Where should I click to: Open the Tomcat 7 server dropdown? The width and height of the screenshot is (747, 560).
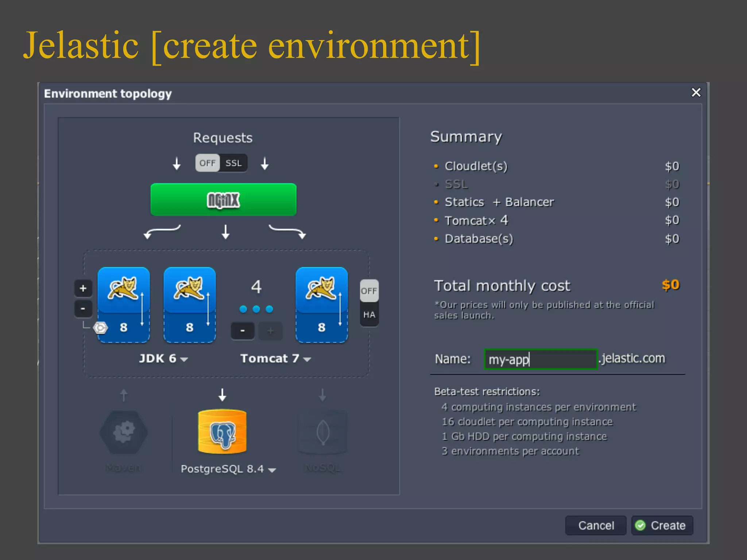(x=276, y=359)
